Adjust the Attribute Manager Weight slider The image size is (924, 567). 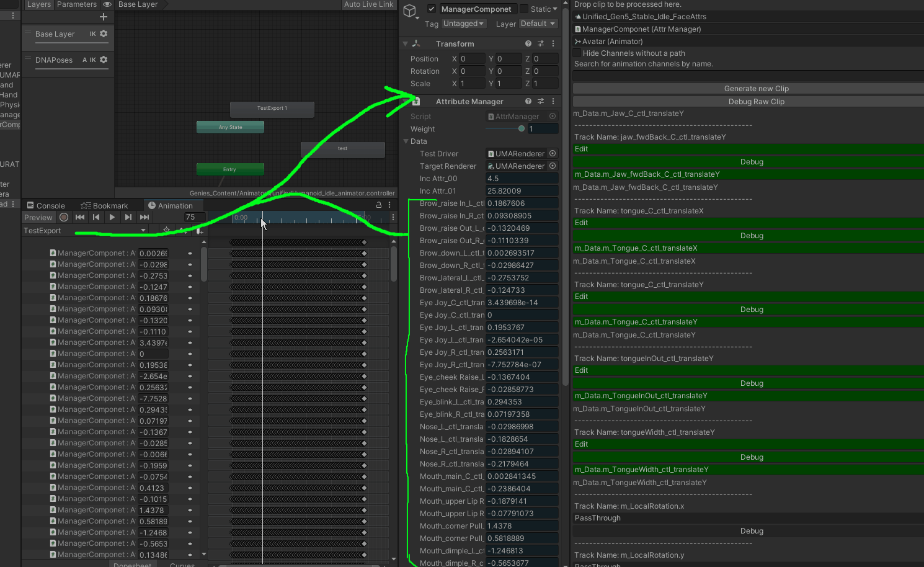tap(505, 128)
